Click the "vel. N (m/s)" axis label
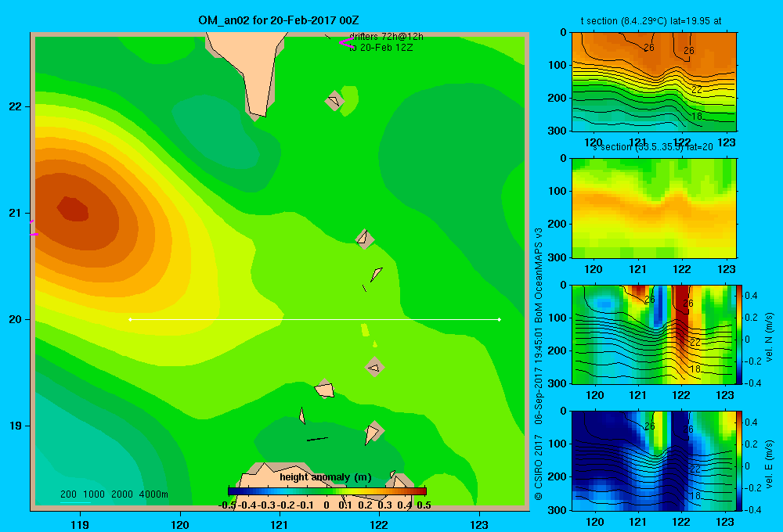The image size is (783, 532). 769,337
